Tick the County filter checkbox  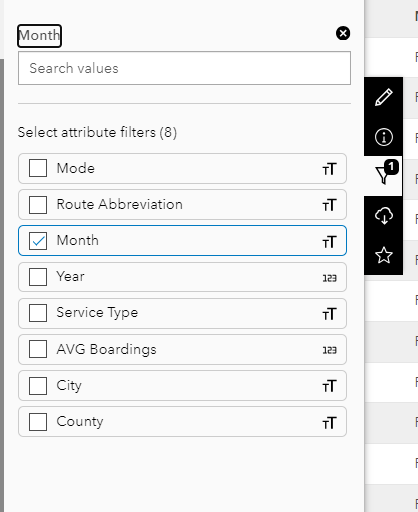38,422
